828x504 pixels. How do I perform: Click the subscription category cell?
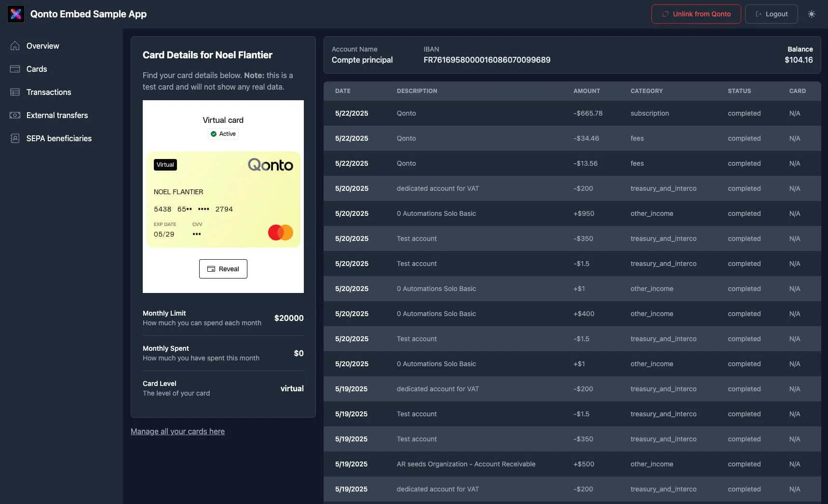(x=650, y=113)
